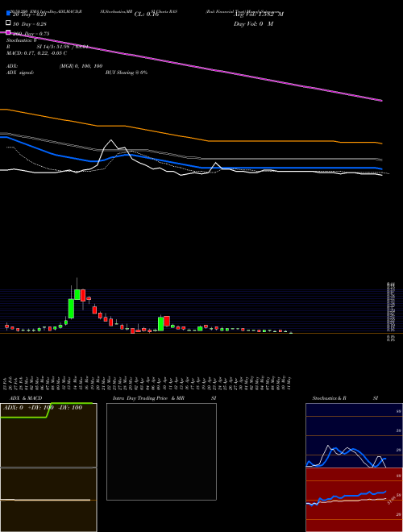Click the empty Intra Day chart panel
The height and width of the screenshot is (532, 403).
[x=161, y=451]
